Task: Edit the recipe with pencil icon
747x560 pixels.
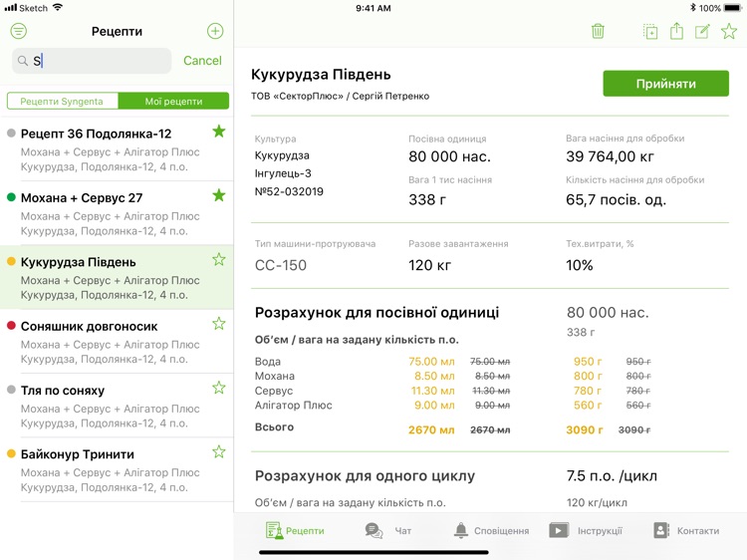Action: pyautogui.click(x=702, y=32)
